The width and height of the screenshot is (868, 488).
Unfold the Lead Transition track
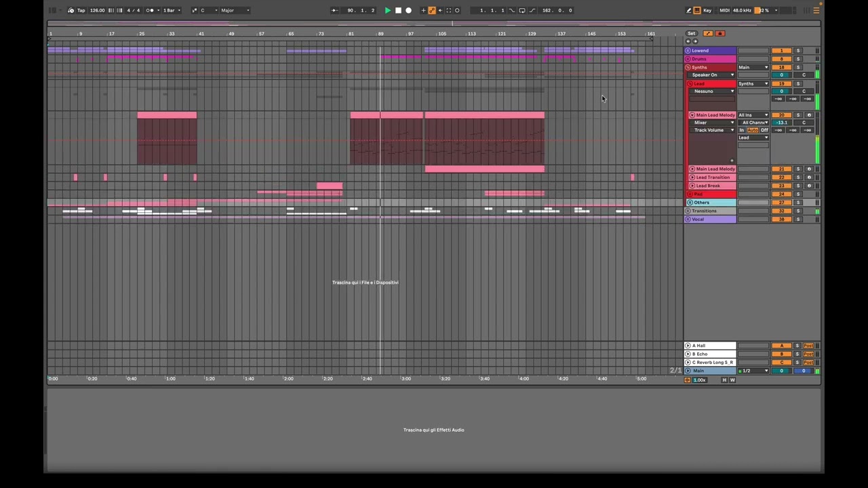(x=692, y=178)
